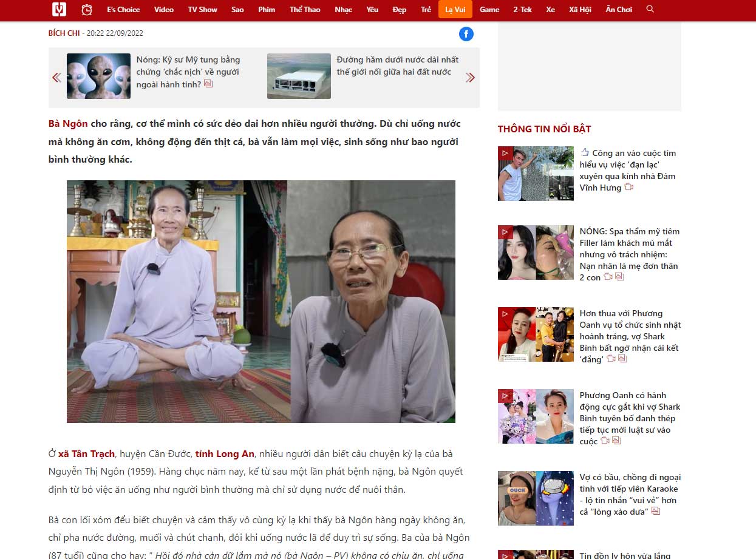
Task: Click main photo of Bà Ngôn
Action: [261, 302]
